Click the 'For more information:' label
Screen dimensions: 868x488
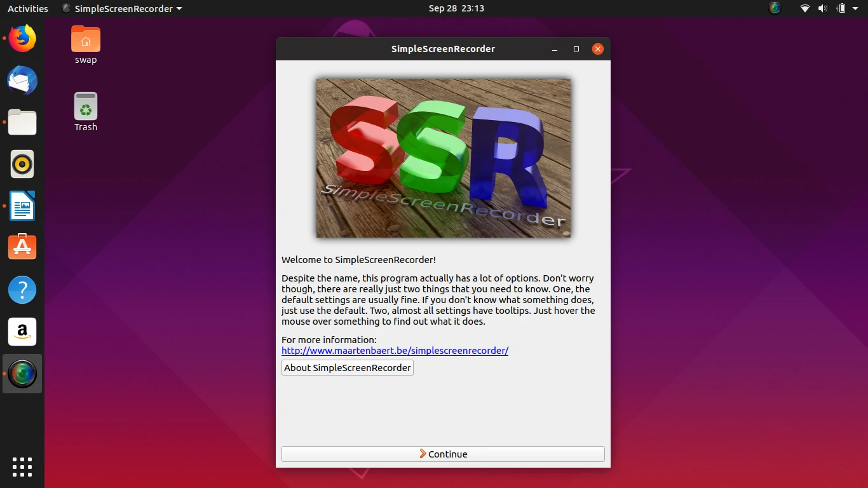329,340
